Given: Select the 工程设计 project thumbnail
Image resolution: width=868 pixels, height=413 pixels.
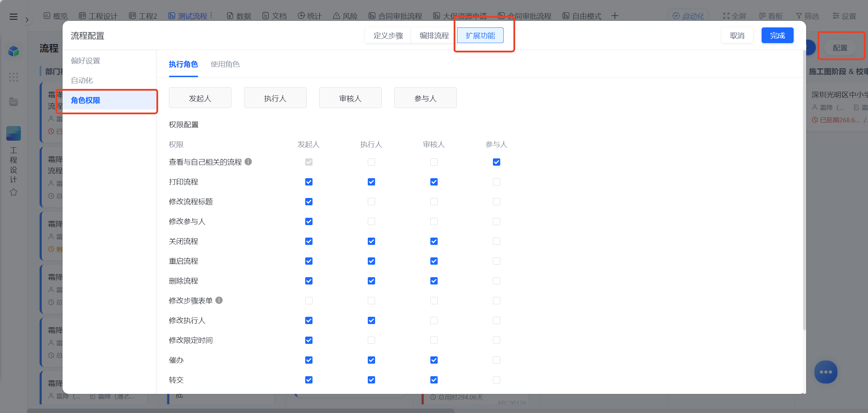Looking at the screenshot, I should tap(14, 133).
